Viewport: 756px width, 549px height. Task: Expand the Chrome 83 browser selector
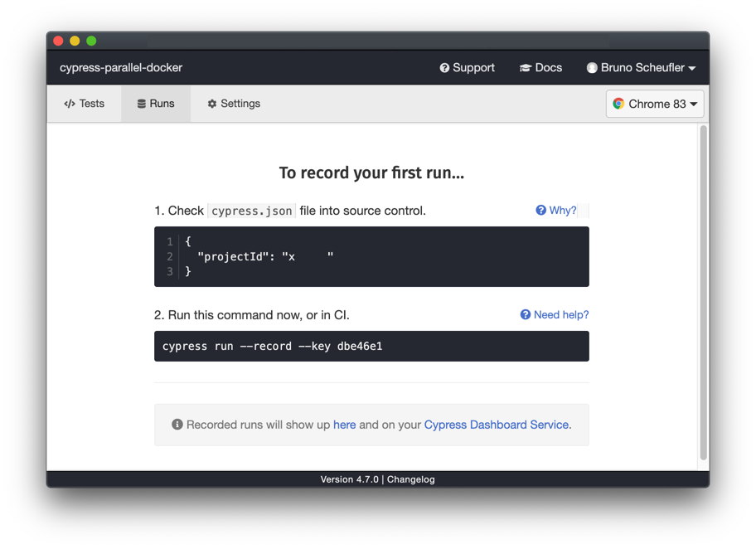(x=655, y=104)
